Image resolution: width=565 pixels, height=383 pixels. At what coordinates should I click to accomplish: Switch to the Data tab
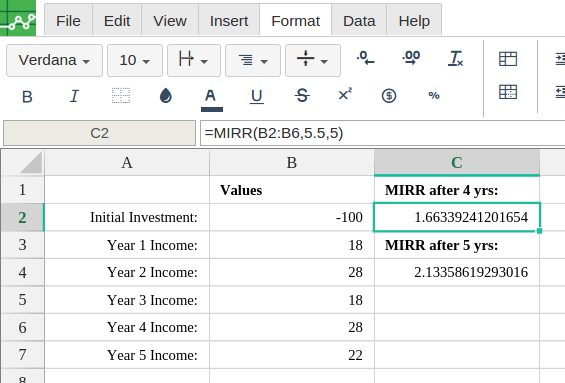[359, 21]
